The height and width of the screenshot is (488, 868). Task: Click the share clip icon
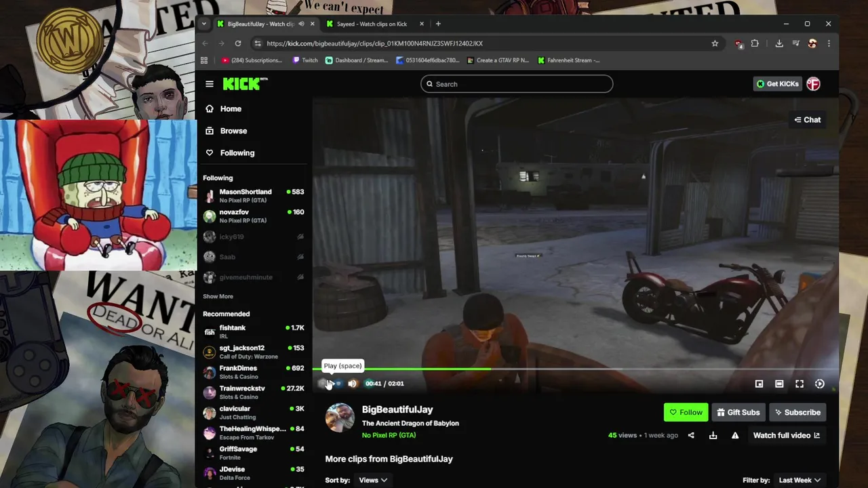pos(691,435)
